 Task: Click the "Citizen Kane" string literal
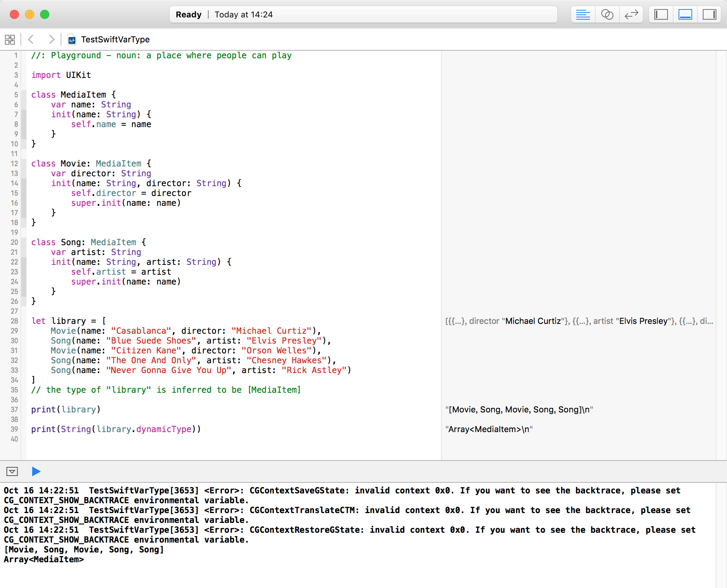coord(146,350)
